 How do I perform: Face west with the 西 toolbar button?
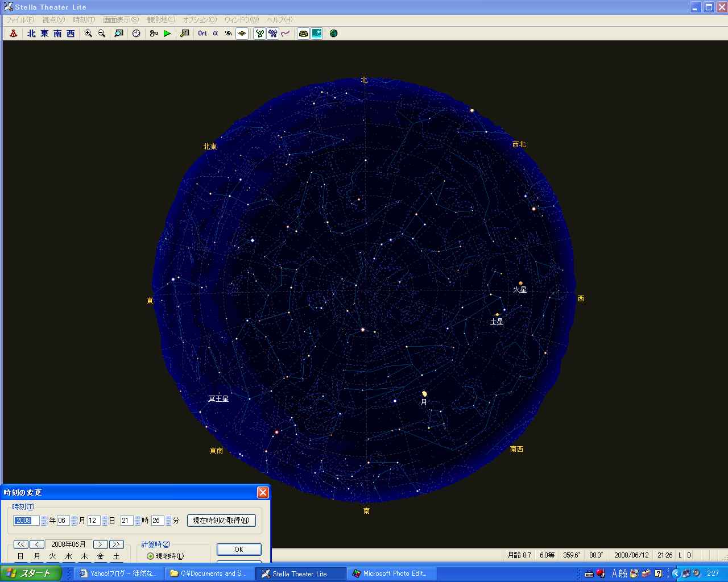(71, 34)
